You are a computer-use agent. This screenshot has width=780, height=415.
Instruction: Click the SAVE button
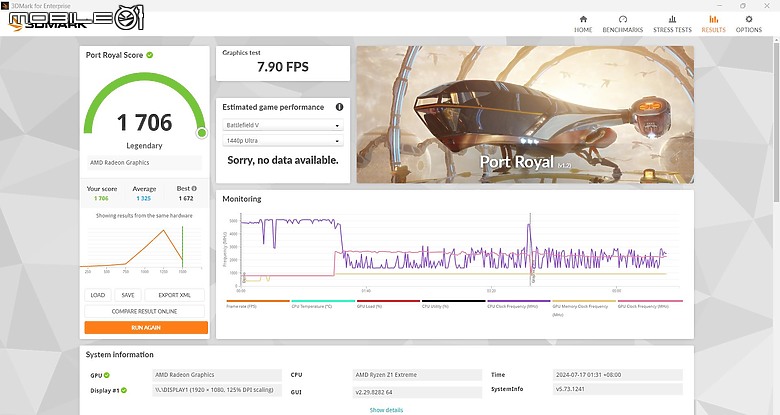(128, 295)
